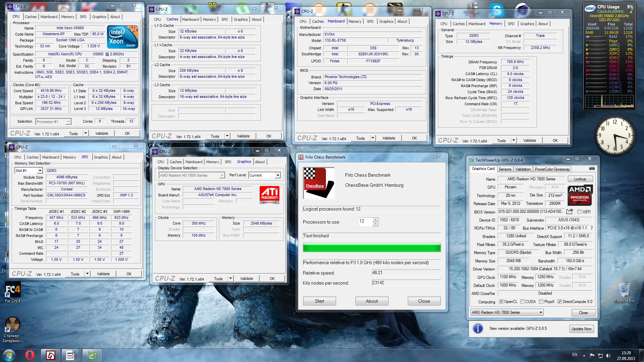Open the GPU-Z graphics card selector dropdown
The image size is (644, 362).
pyautogui.click(x=541, y=312)
